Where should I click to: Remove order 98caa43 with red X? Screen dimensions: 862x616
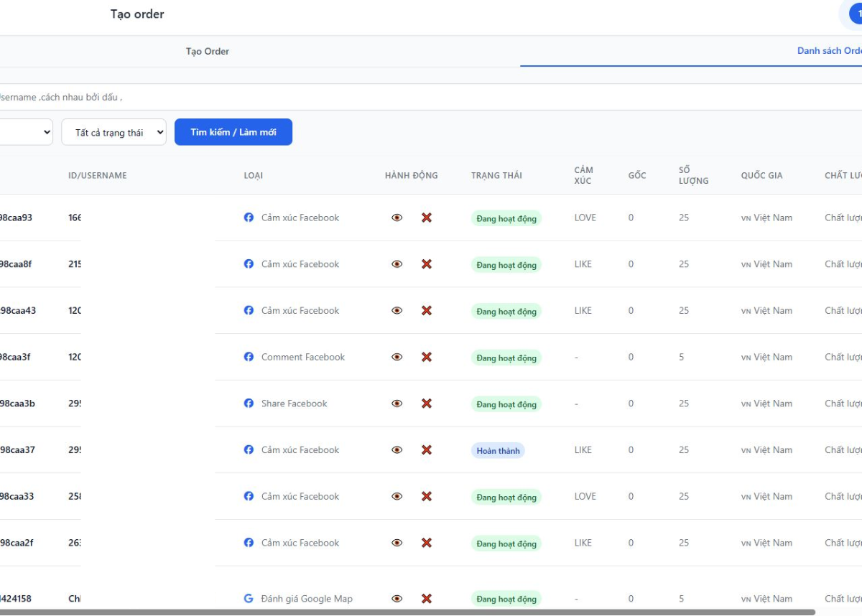point(427,311)
